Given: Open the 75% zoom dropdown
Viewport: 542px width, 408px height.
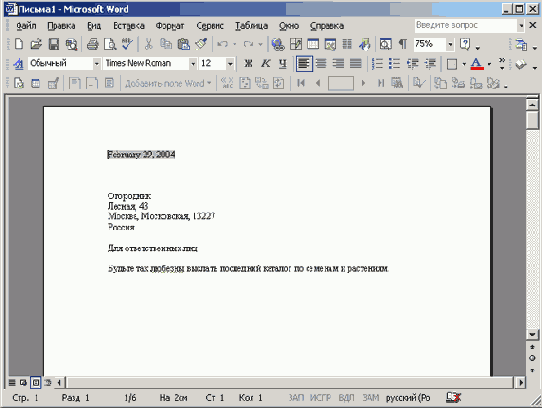Looking at the screenshot, I should [x=450, y=44].
